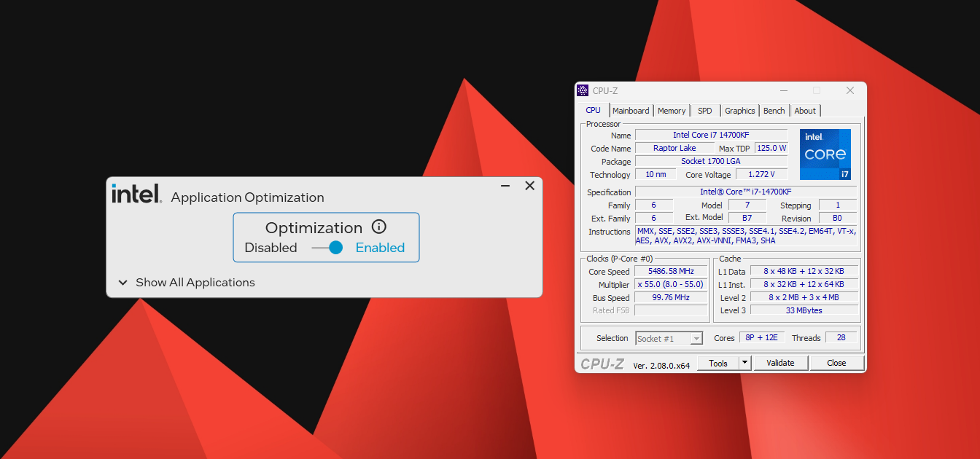Viewport: 980px width, 459px height.
Task: Minimize the Intel Application Optimization window
Action: [505, 186]
